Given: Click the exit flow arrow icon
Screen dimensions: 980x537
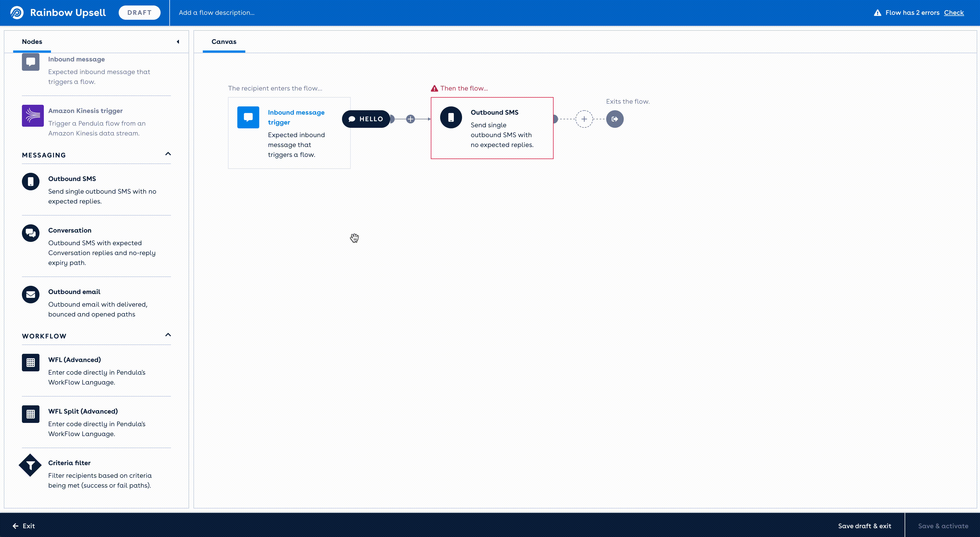Looking at the screenshot, I should pos(615,119).
